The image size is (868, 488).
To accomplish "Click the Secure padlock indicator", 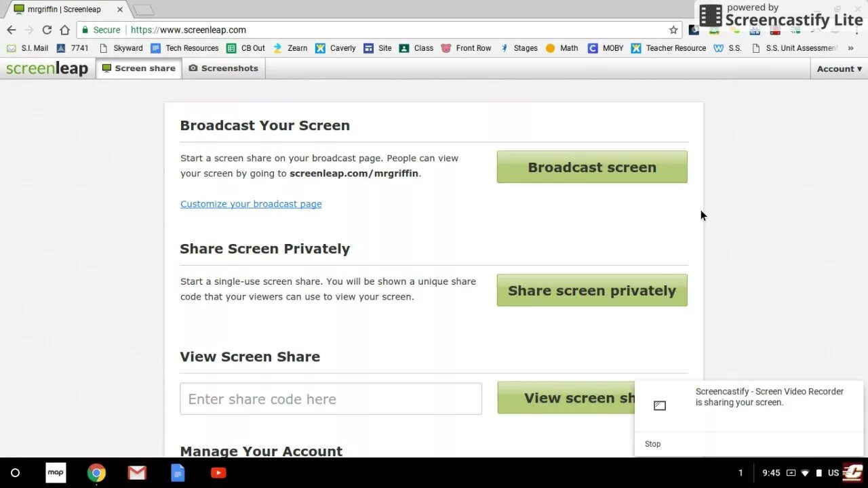I will [101, 30].
